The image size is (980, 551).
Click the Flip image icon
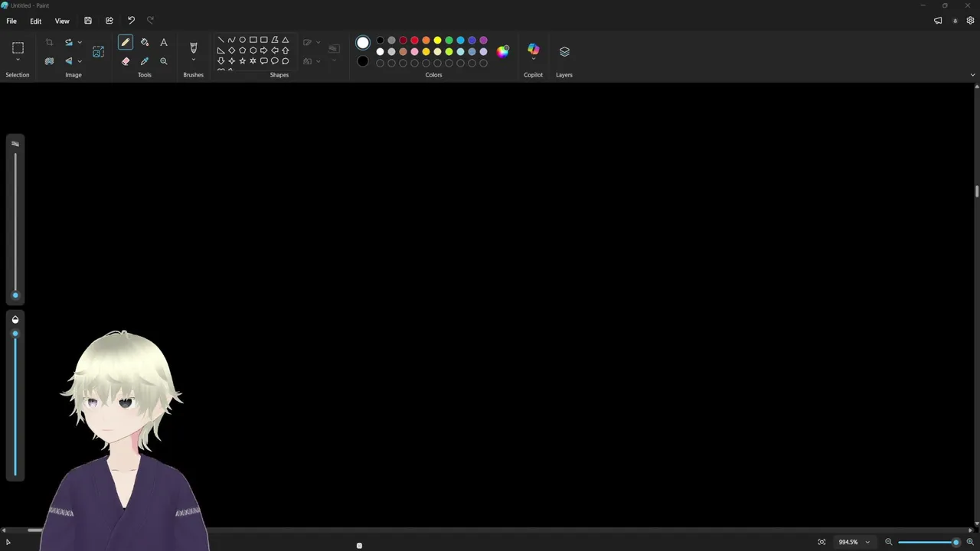[69, 61]
